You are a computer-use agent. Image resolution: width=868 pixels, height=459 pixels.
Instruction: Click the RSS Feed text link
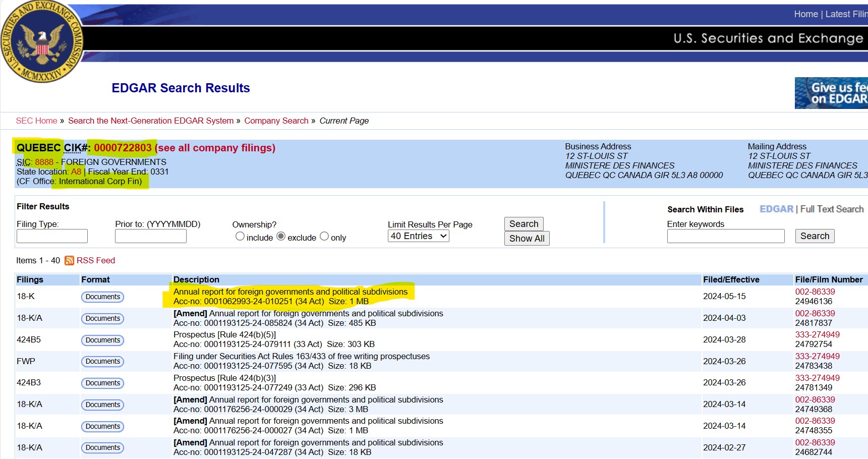click(96, 261)
